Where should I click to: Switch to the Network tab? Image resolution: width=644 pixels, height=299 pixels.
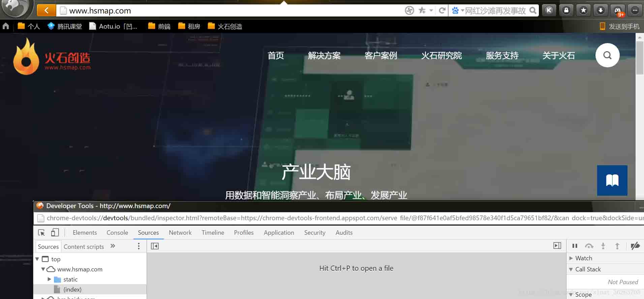(180, 233)
